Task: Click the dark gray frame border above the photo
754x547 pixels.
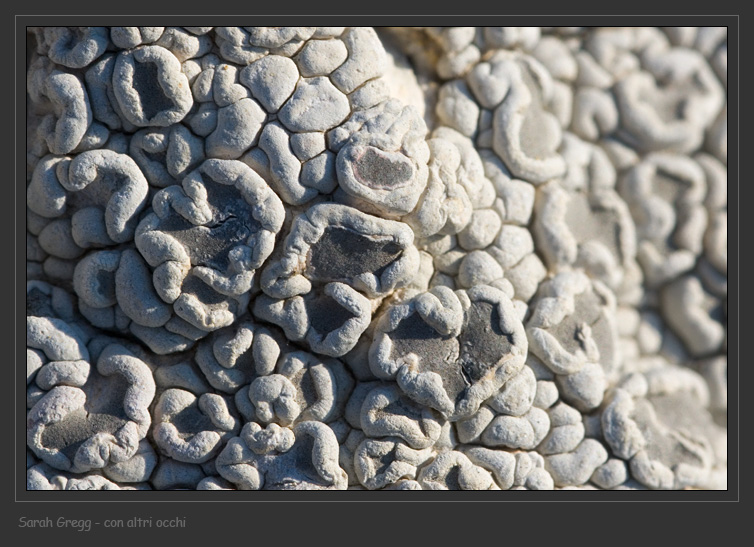Action: (x=377, y=20)
